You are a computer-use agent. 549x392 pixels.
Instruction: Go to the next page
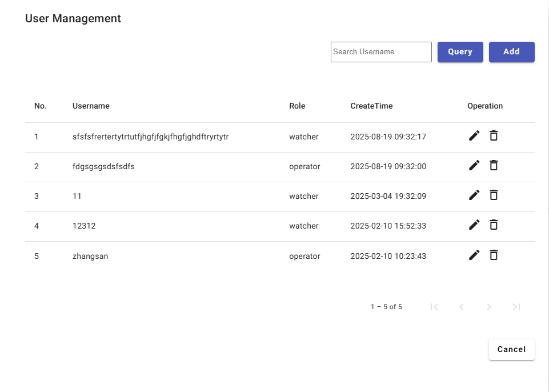pyautogui.click(x=489, y=307)
